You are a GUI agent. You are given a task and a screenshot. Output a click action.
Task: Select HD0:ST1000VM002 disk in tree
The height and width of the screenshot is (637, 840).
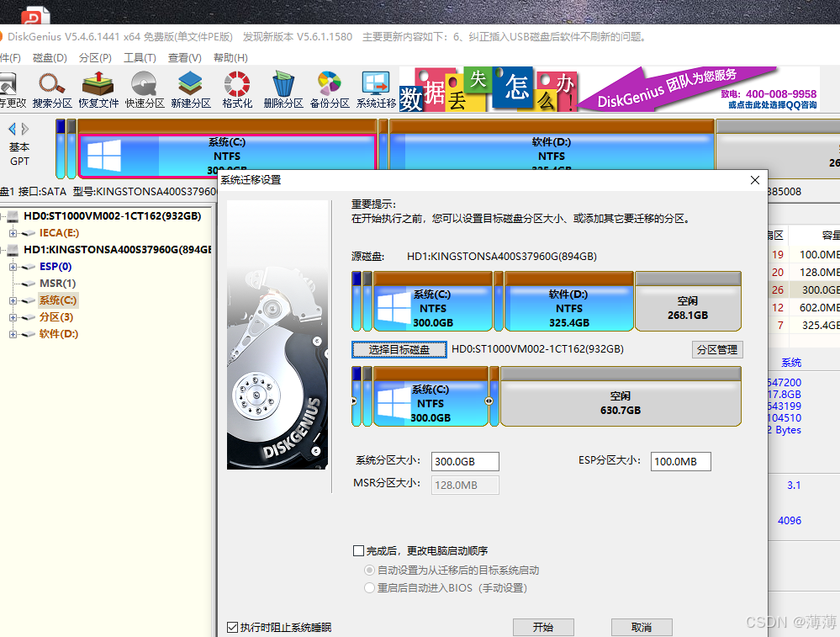pos(113,216)
